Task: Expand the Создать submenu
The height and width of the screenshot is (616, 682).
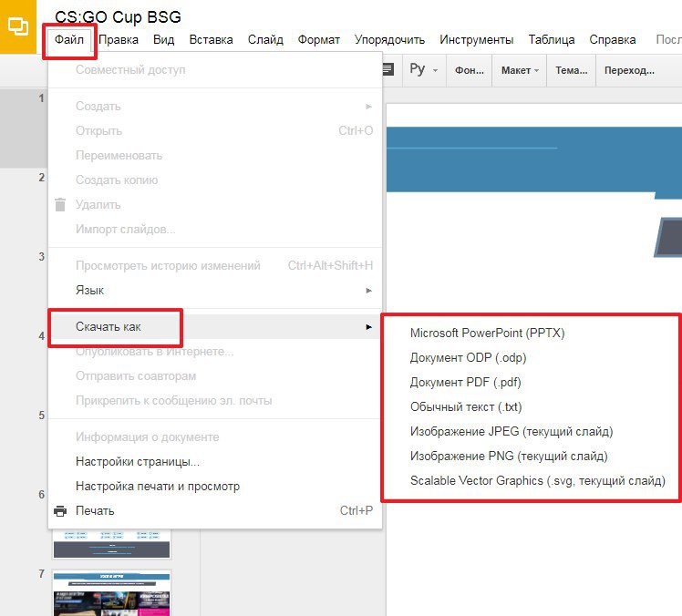Action: [215, 106]
